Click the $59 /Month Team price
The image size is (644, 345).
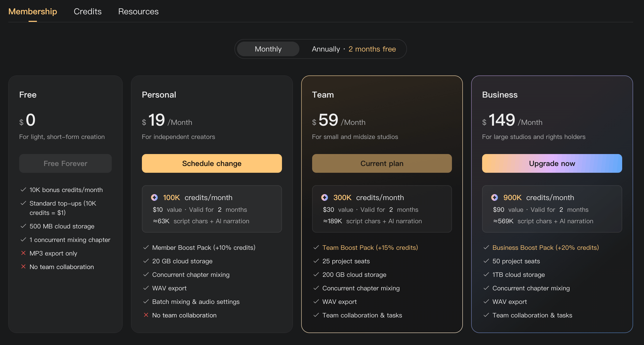pos(339,120)
